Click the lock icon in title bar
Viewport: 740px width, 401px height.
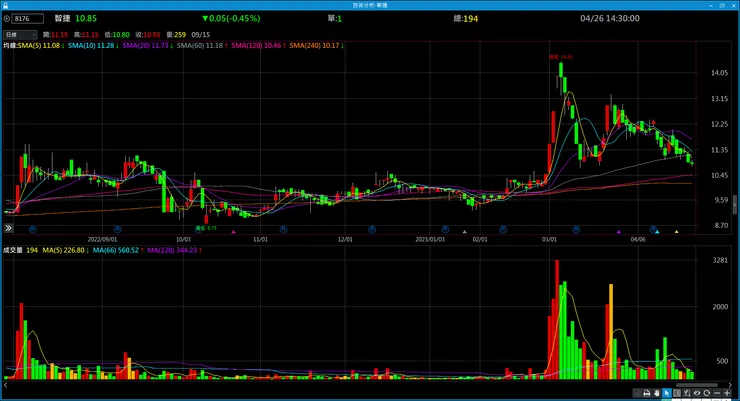click(5, 5)
